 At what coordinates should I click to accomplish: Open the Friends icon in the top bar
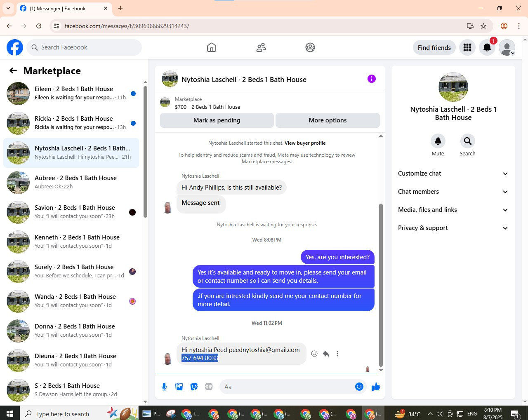[261, 47]
